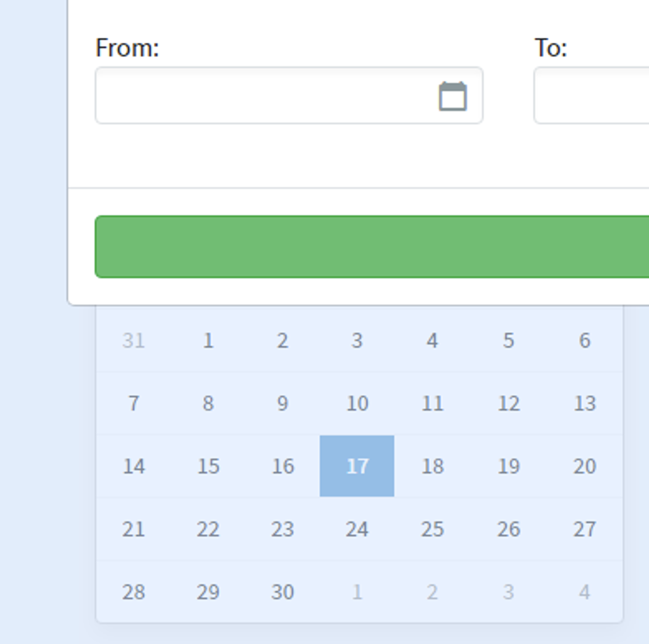
Task: Pick greyed-out day 31 of previous month
Action: click(133, 340)
